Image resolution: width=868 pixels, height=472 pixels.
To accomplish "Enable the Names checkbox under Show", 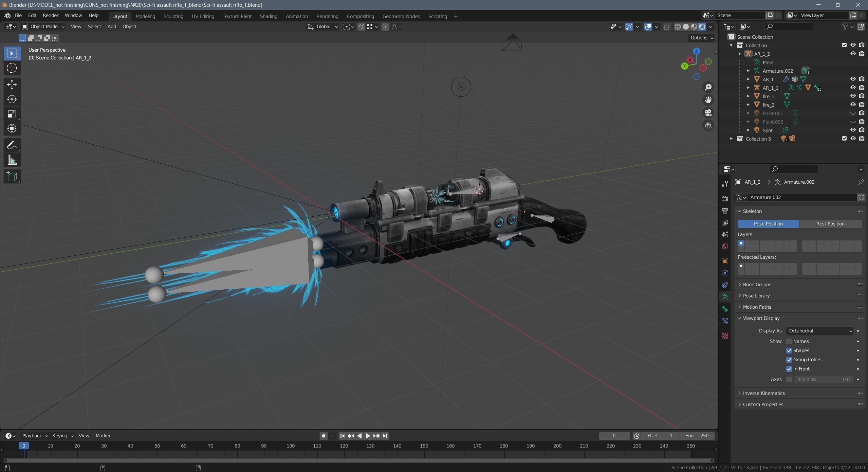I will coord(789,341).
